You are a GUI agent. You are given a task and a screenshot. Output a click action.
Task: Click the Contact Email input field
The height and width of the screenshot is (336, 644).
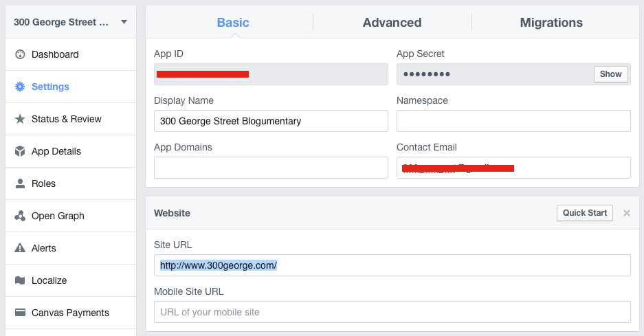tap(513, 168)
